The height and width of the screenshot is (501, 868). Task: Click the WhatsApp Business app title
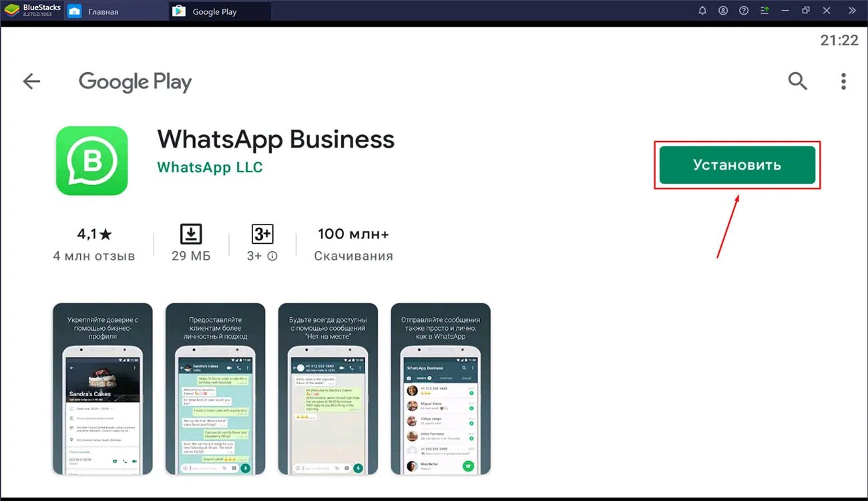pos(276,139)
